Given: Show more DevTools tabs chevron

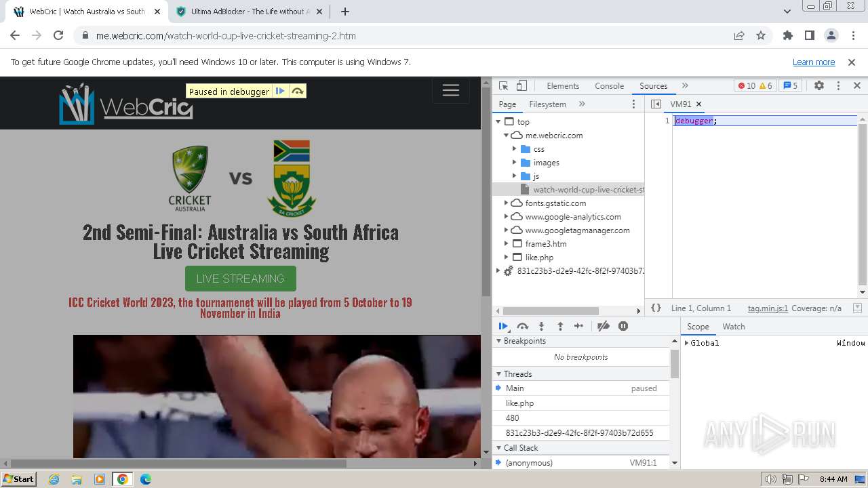Looking at the screenshot, I should pyautogui.click(x=685, y=85).
